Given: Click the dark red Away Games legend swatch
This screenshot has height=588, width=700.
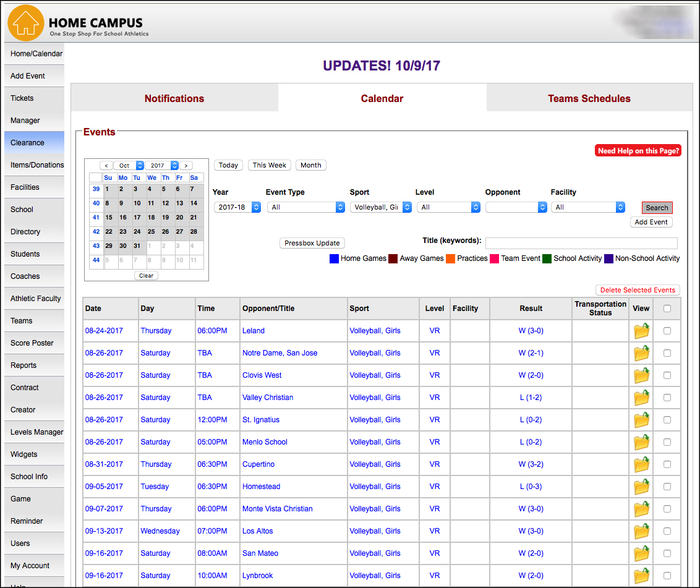Looking at the screenshot, I should [x=393, y=259].
